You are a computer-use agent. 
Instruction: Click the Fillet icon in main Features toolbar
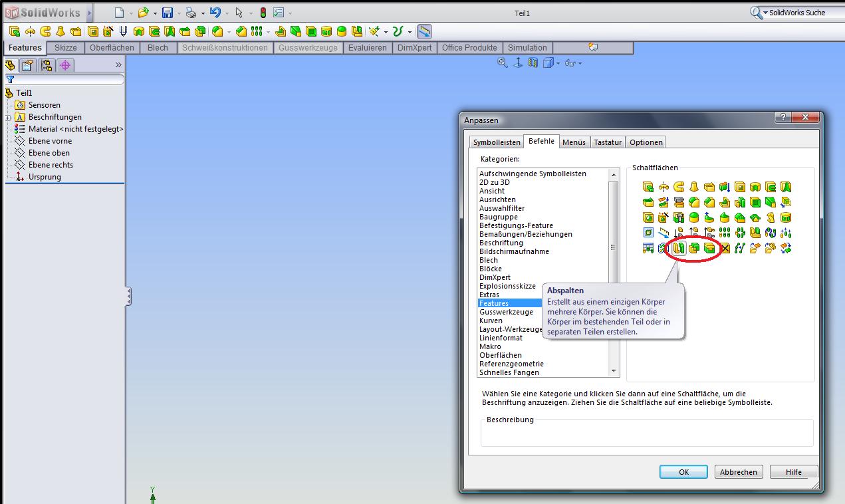[x=217, y=31]
